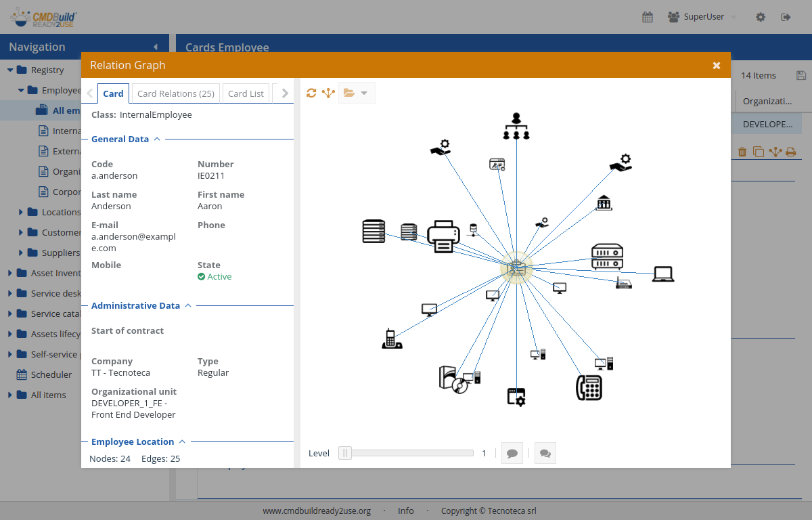Click the CMDBuild Ready2Use logo

tap(44, 17)
